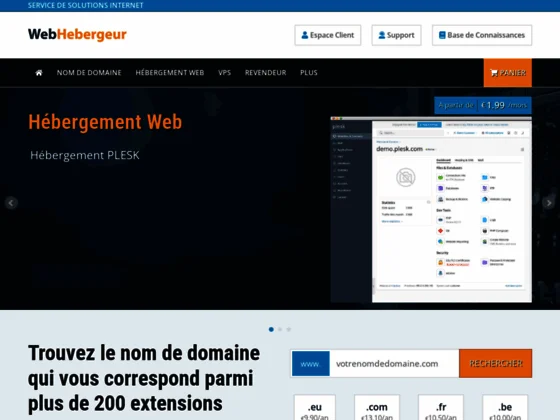Click the home icon in navigation bar

(x=39, y=73)
